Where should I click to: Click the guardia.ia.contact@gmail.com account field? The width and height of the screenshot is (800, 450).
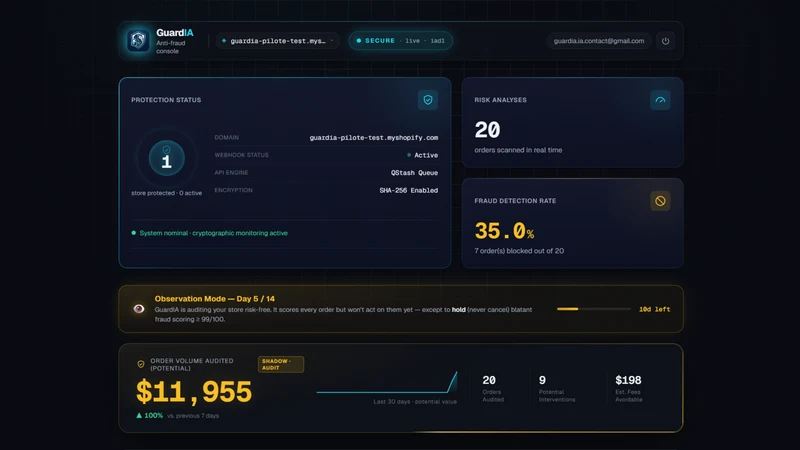(x=598, y=41)
